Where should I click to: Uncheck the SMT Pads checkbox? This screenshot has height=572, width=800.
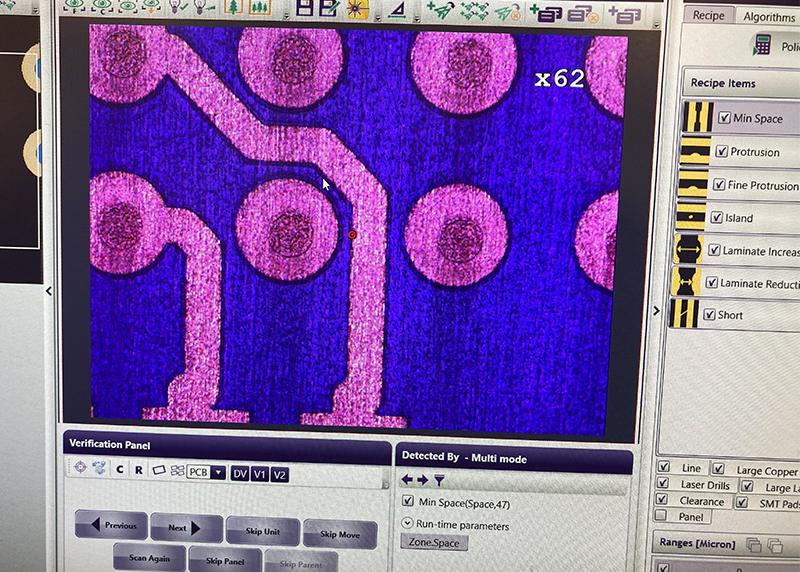coord(742,503)
